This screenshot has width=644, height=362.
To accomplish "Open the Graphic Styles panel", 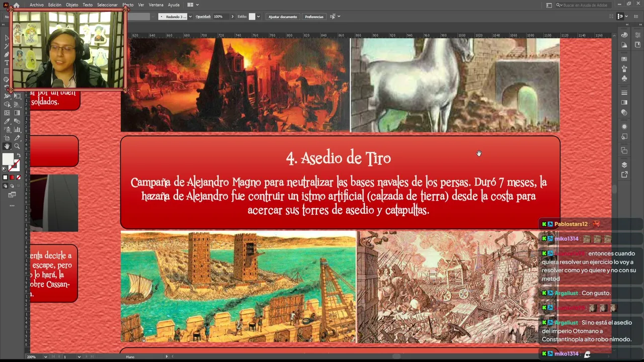I will (x=624, y=136).
